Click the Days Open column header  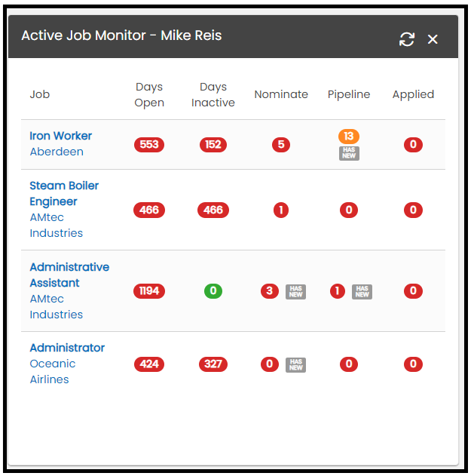point(149,95)
